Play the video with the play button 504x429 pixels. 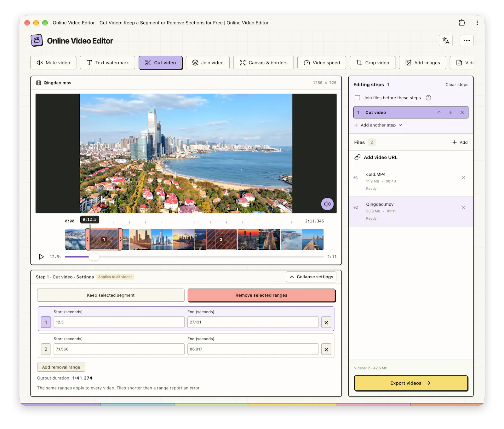coord(41,257)
